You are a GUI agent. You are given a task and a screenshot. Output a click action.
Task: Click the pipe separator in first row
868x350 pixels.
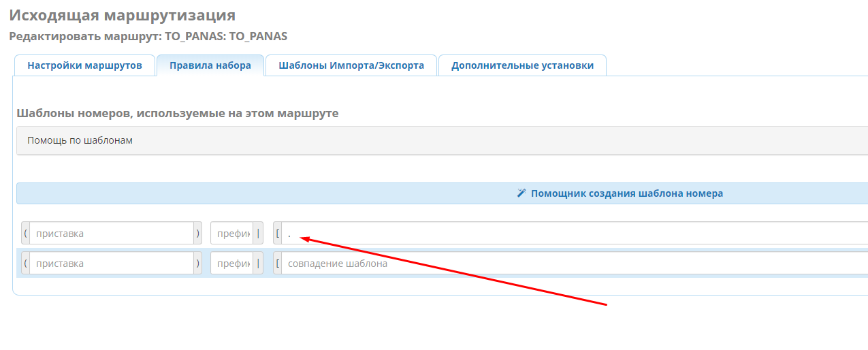(258, 234)
